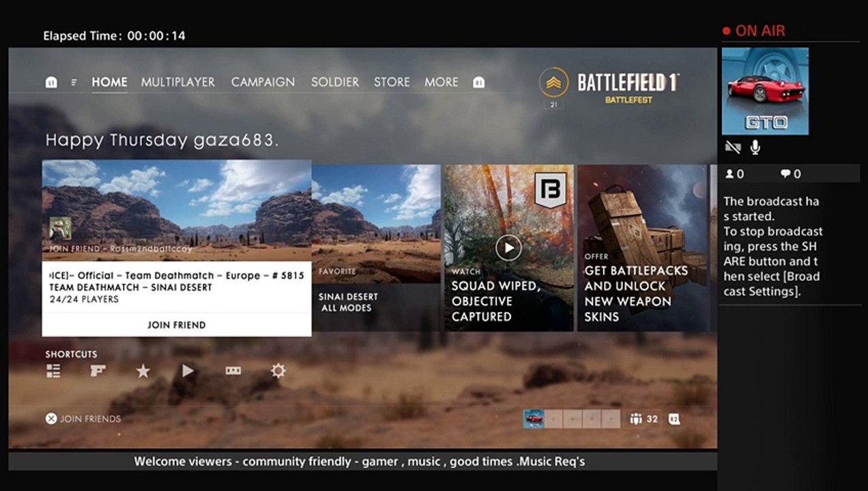
Task: Click the JOIN FRIEND button
Action: coord(177,325)
